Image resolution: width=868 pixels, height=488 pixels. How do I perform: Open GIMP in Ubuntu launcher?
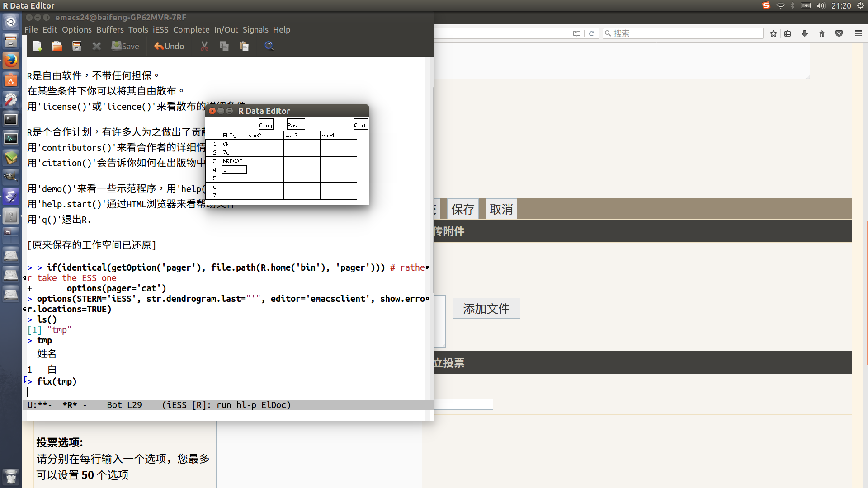[11, 177]
